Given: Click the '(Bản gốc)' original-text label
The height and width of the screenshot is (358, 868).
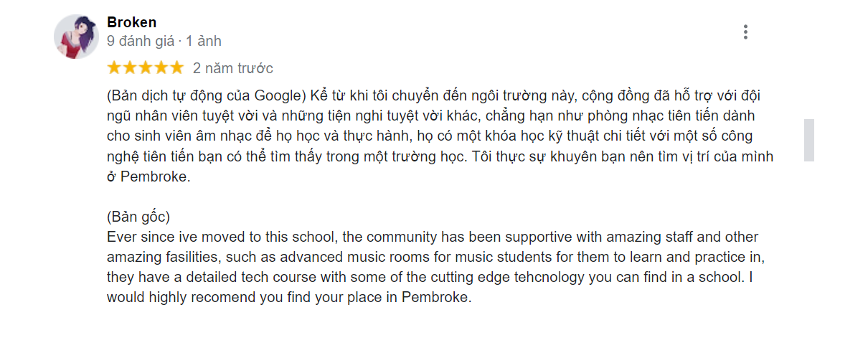Looking at the screenshot, I should point(138,217).
